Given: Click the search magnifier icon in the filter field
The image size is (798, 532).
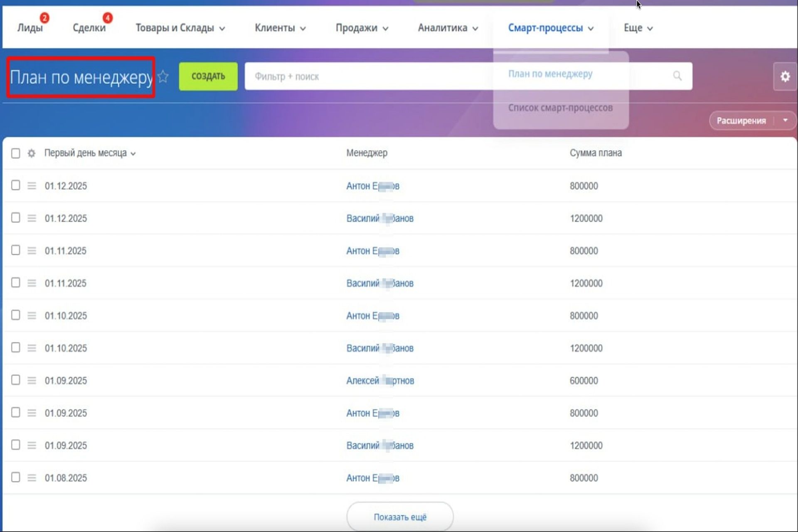Looking at the screenshot, I should tap(677, 76).
